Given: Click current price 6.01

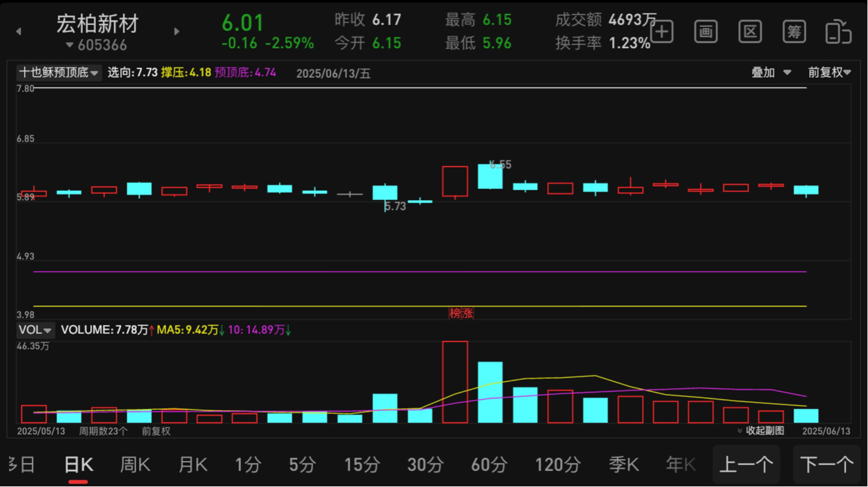Looking at the screenshot, I should (242, 23).
